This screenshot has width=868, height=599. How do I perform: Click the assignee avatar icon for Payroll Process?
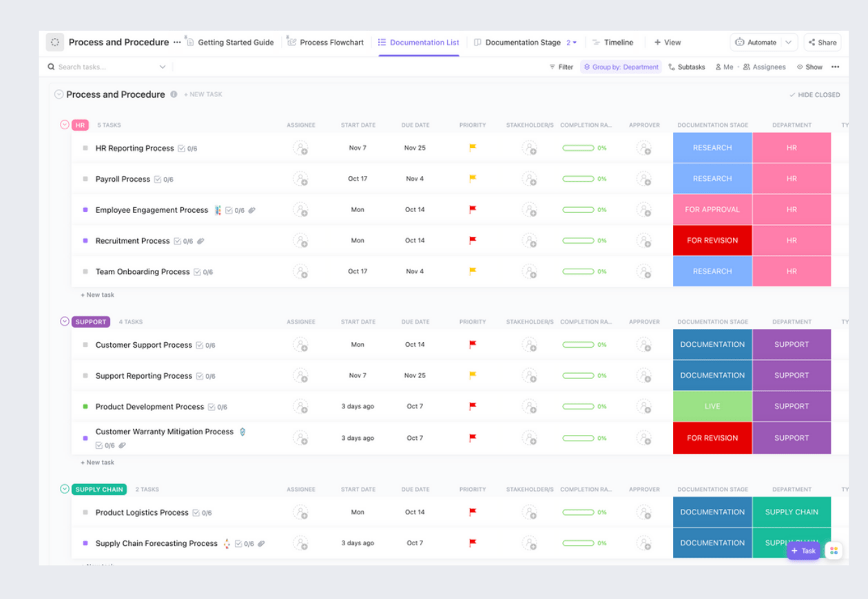(x=300, y=179)
